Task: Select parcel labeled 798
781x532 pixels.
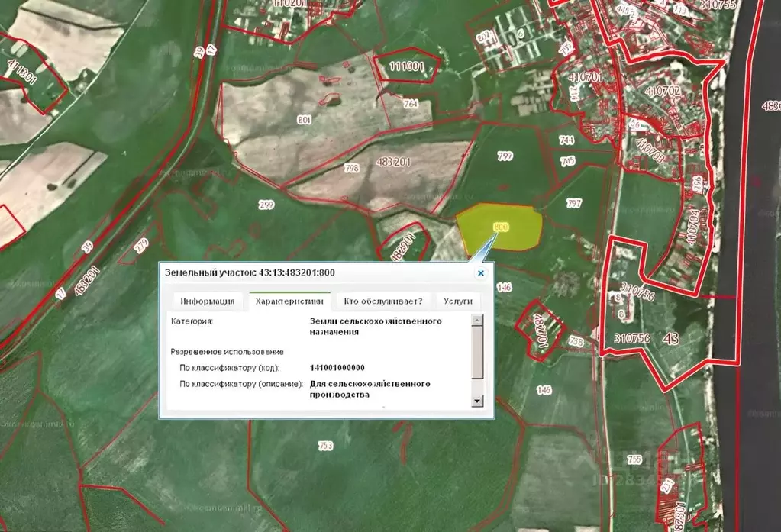Action: 351,167
